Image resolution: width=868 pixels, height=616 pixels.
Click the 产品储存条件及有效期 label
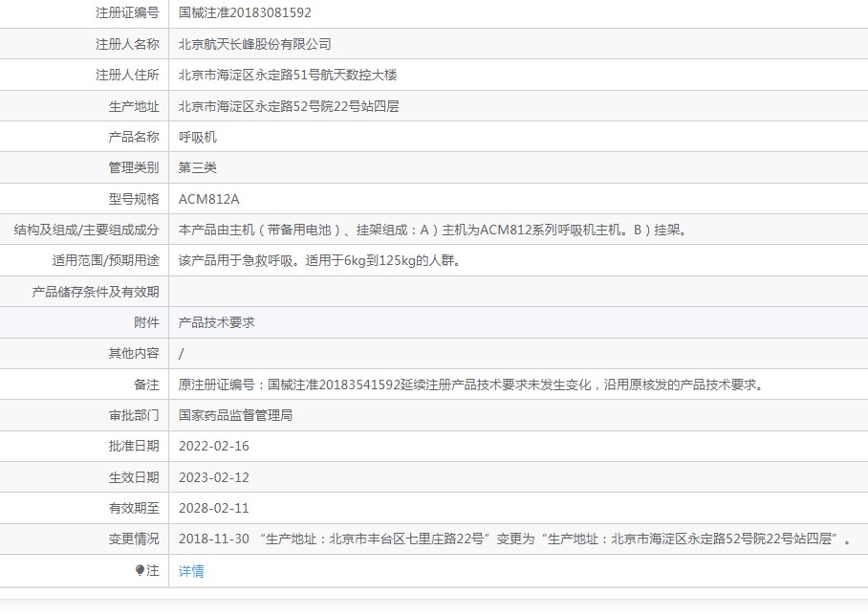coord(96,292)
